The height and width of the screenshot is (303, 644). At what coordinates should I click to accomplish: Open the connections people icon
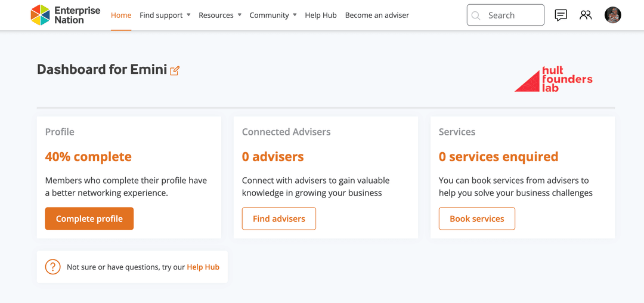(x=586, y=16)
